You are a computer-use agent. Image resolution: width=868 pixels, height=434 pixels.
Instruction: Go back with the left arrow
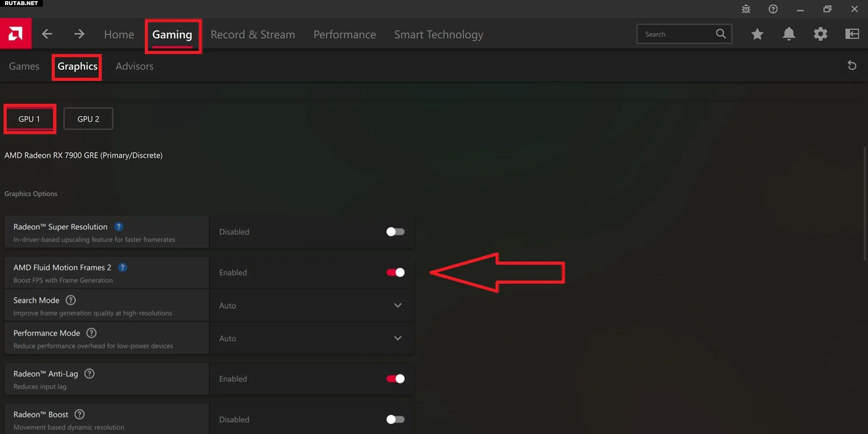(47, 34)
